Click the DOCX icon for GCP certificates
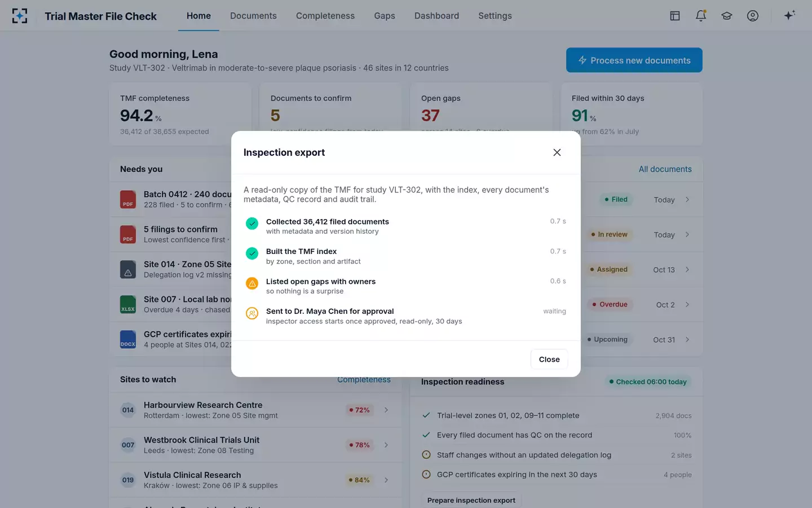 coord(128,339)
